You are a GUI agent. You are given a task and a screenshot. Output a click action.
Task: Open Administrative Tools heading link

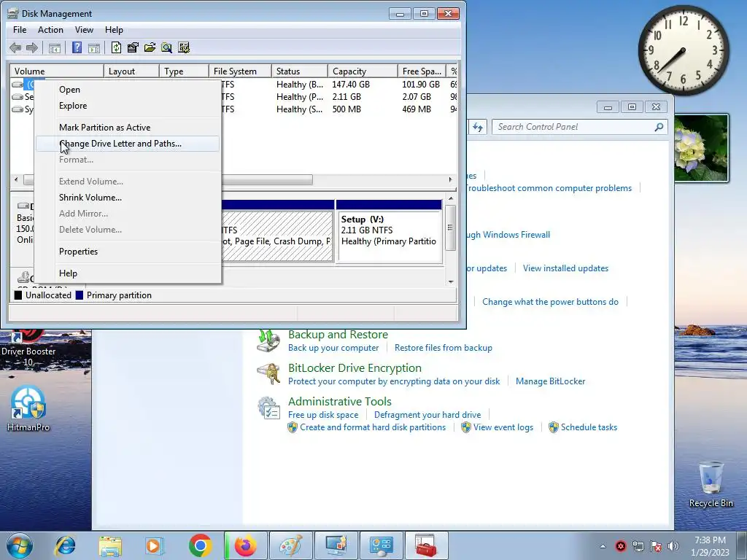tap(340, 402)
